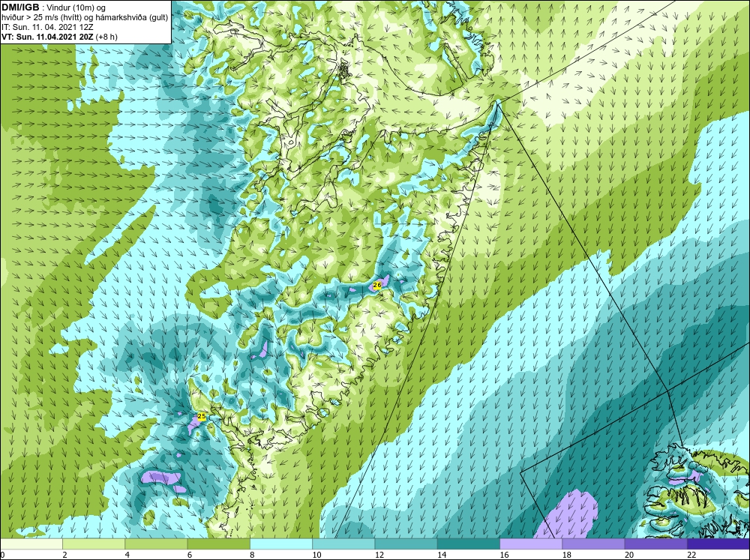The image size is (750, 560).
Task: Click the 12–14 m/s medium teal legend swatch
Action: [406, 544]
